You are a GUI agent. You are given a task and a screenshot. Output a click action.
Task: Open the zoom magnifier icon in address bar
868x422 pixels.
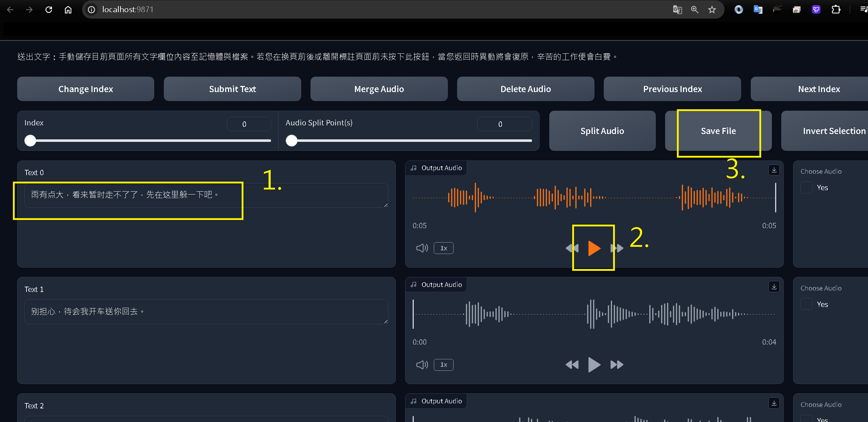tap(694, 10)
